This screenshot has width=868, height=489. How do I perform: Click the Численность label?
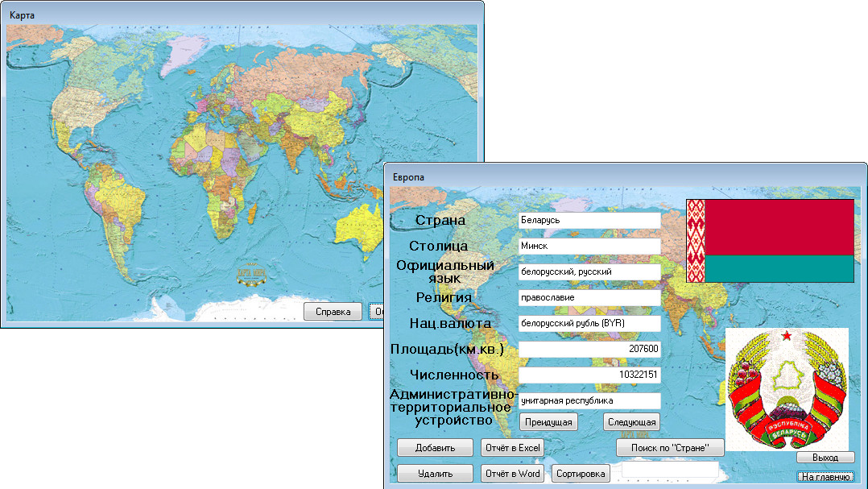pyautogui.click(x=454, y=375)
